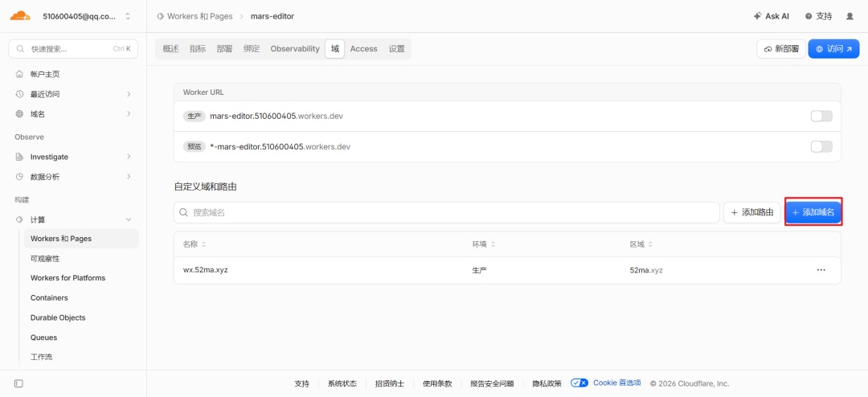Open the wx.52ma.xyz row more-actions menu
The image size is (868, 397).
(821, 270)
